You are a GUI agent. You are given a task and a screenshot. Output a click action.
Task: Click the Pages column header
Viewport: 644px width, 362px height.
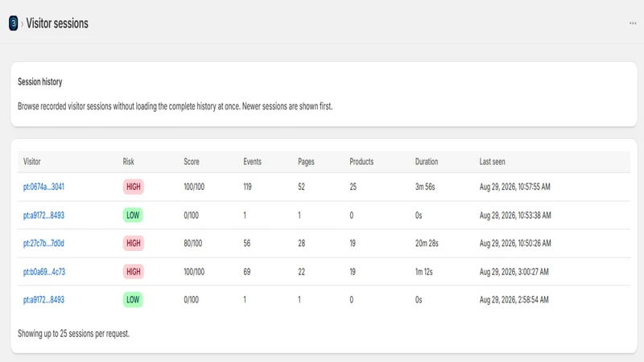306,162
